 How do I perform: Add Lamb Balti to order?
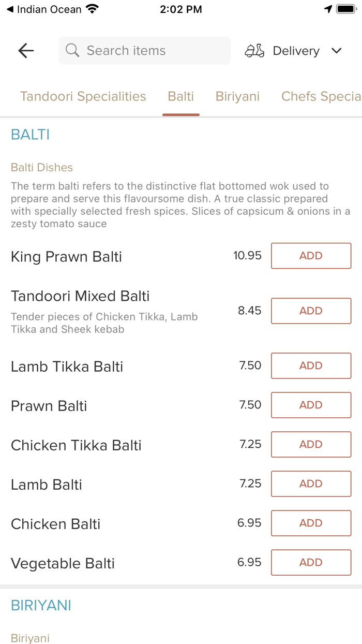311,484
